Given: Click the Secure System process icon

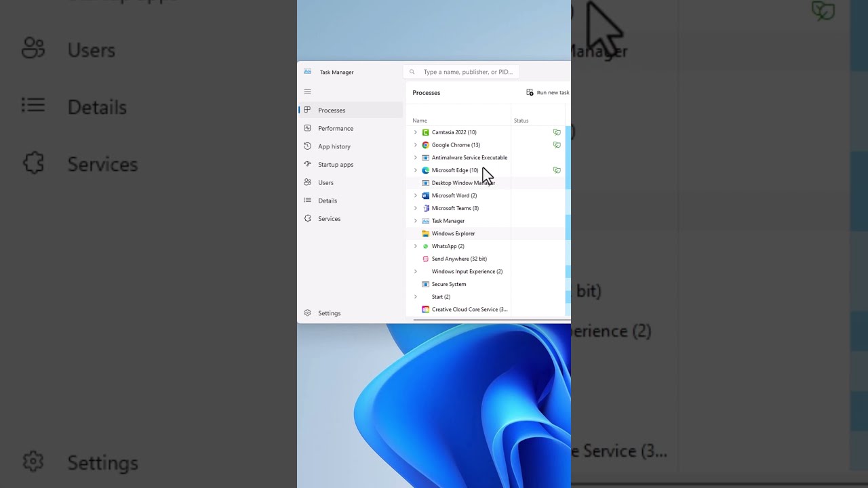Looking at the screenshot, I should (426, 284).
